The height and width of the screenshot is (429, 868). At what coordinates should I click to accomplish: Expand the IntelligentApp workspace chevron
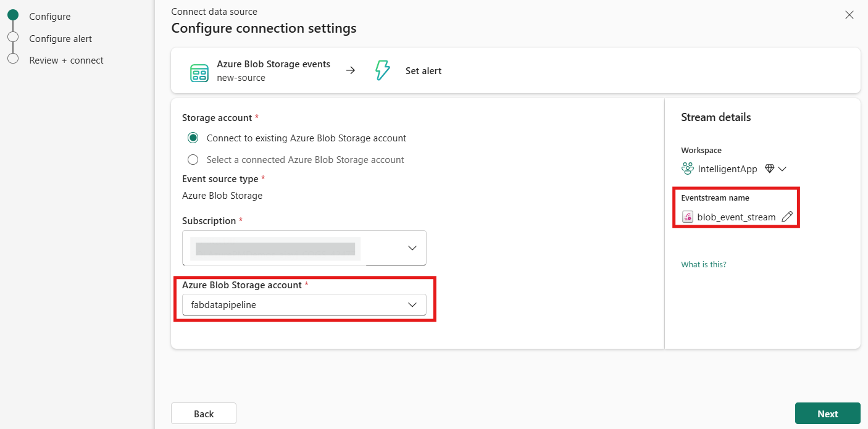pos(782,169)
